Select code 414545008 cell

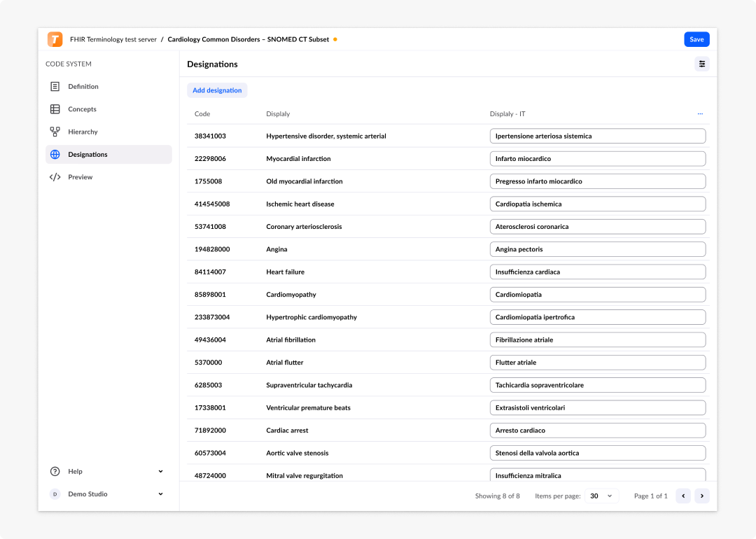[x=212, y=204]
